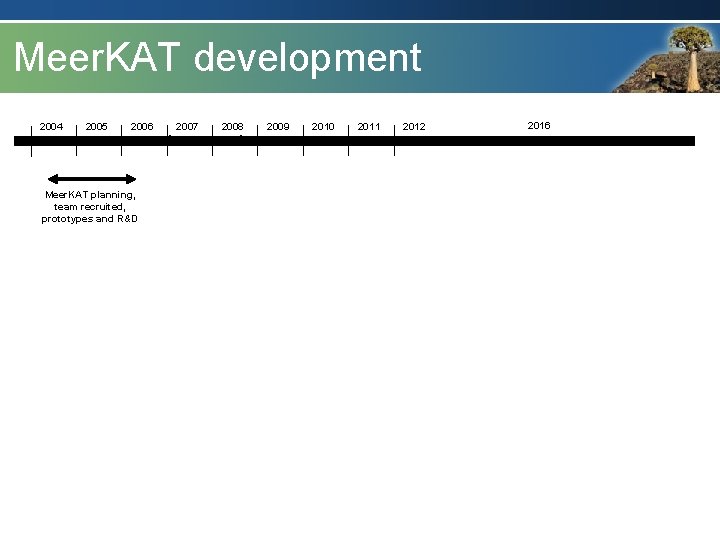
Task: Select the double-headed arrow under 2004-2006
Action: click(92, 179)
